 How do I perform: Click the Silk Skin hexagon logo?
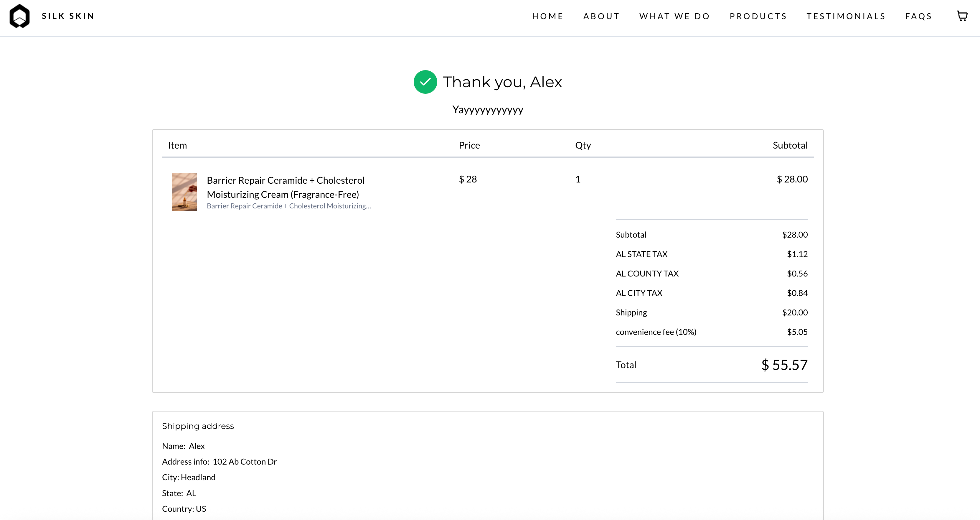tap(19, 16)
